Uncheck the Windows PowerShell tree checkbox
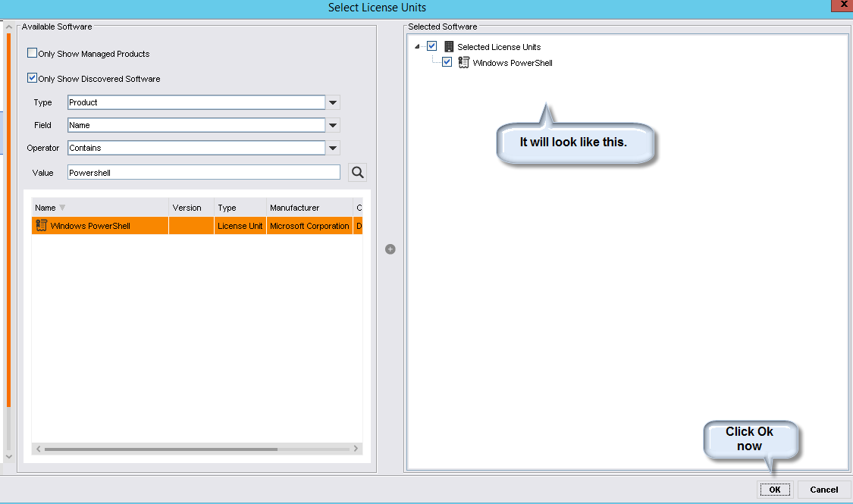Screen dimensions: 853x504 point(447,63)
